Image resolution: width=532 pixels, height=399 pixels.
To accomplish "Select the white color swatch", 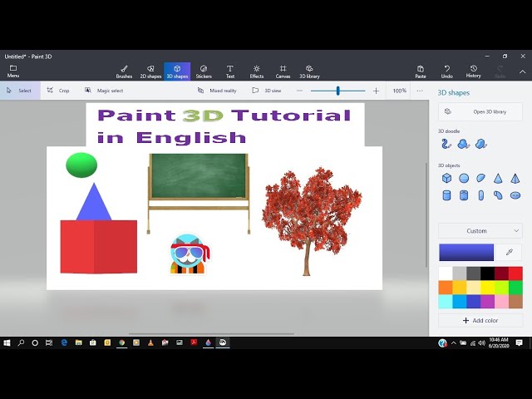I will tap(446, 273).
